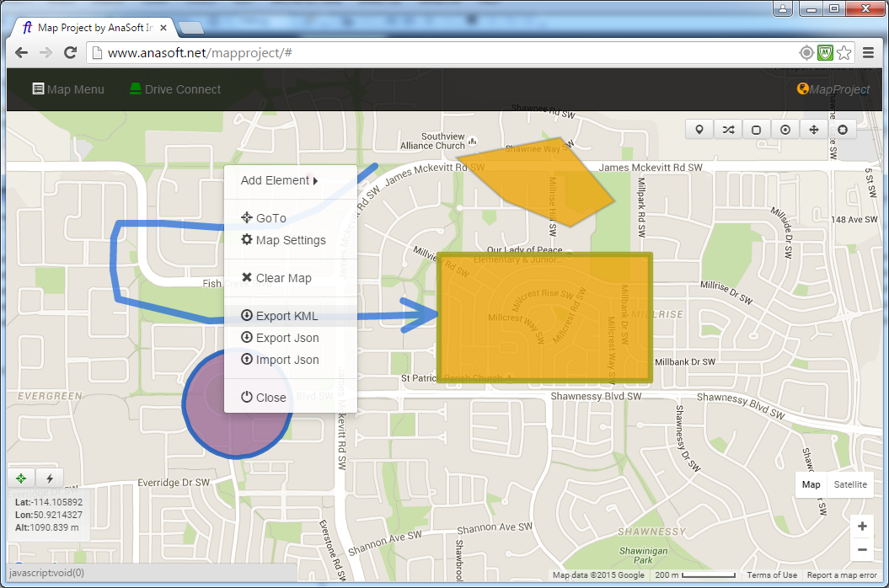
Task: Click the Alt:1090.839 m readout
Action: click(47, 527)
